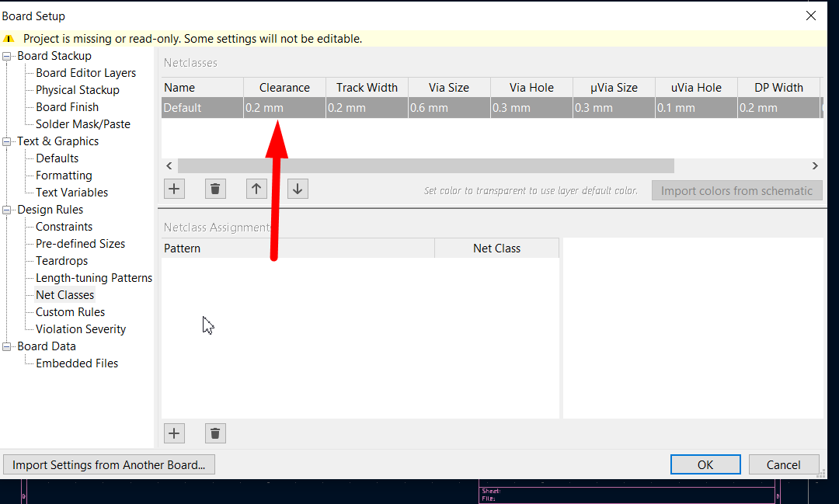839x504 pixels.
Task: Move netclass up with arrow icon
Action: pyautogui.click(x=256, y=189)
